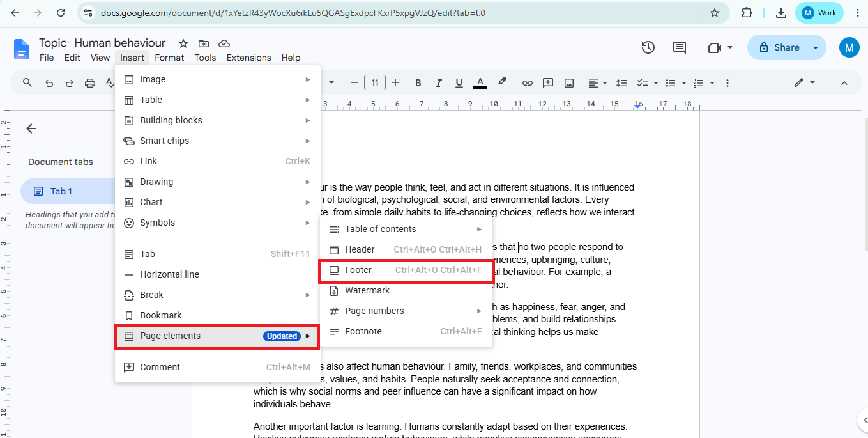This screenshot has height=438, width=868.
Task: Open Chrome extensions puzzle icon
Action: 747,13
